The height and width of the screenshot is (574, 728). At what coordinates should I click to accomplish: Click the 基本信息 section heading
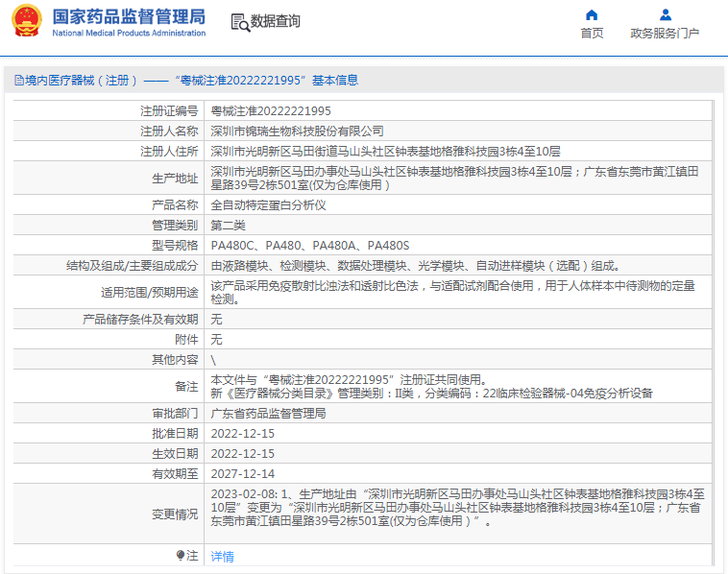click(x=335, y=81)
